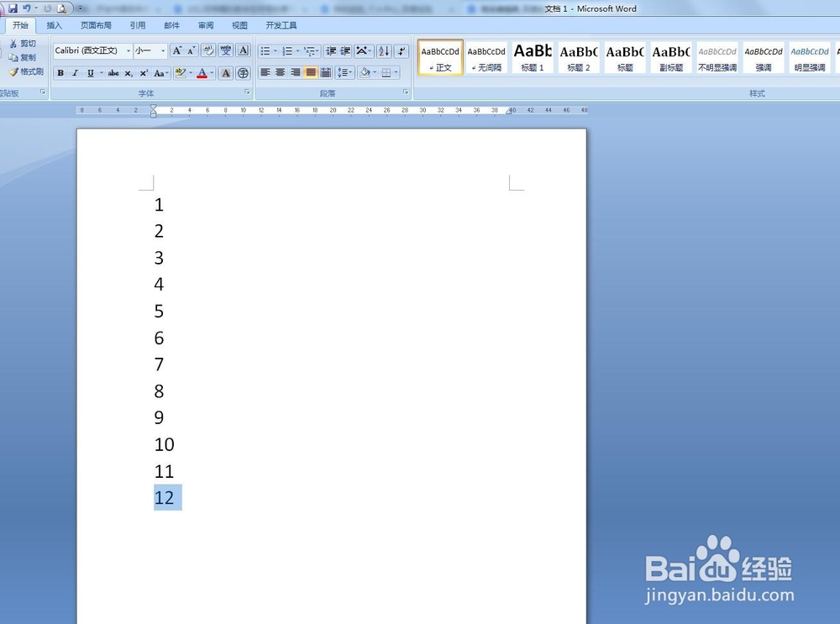Open the paragraph dialog launcher
The width and height of the screenshot is (840, 624).
click(406, 92)
